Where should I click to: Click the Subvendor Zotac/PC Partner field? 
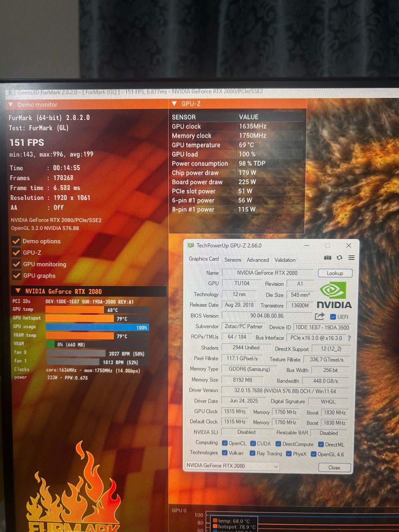[243, 326]
